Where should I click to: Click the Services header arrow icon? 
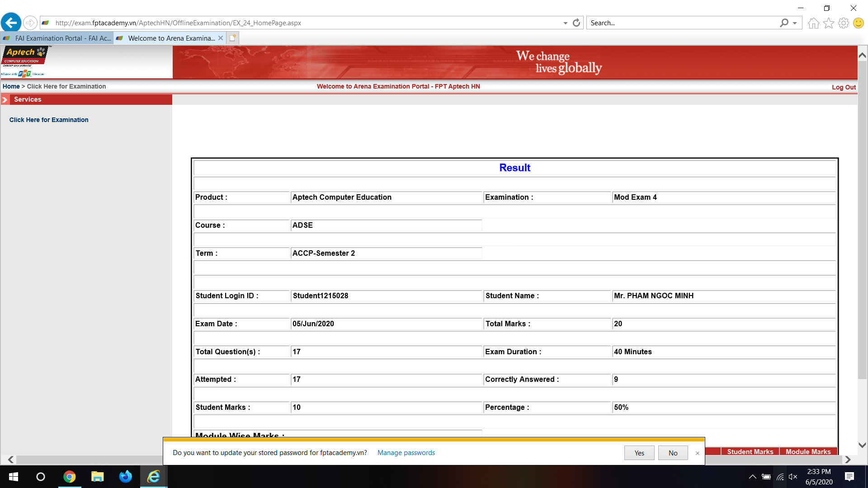click(x=5, y=99)
